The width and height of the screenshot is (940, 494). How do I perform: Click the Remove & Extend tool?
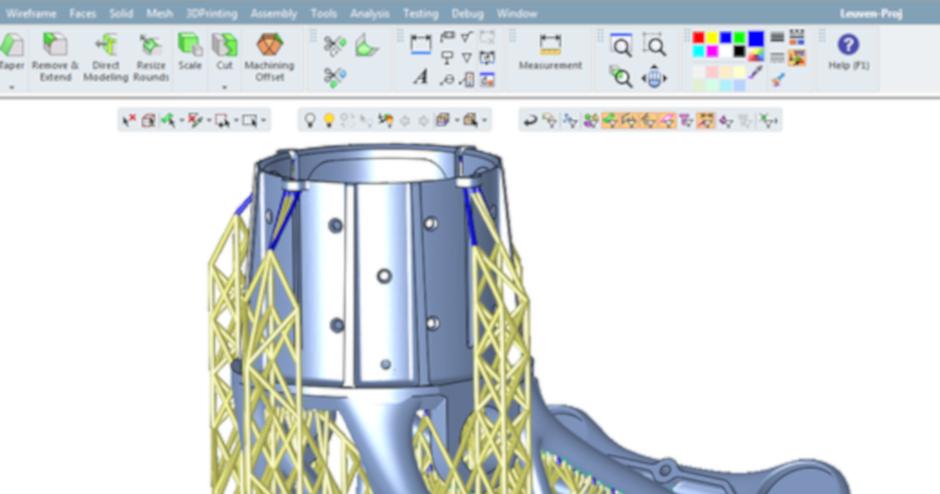click(55, 56)
